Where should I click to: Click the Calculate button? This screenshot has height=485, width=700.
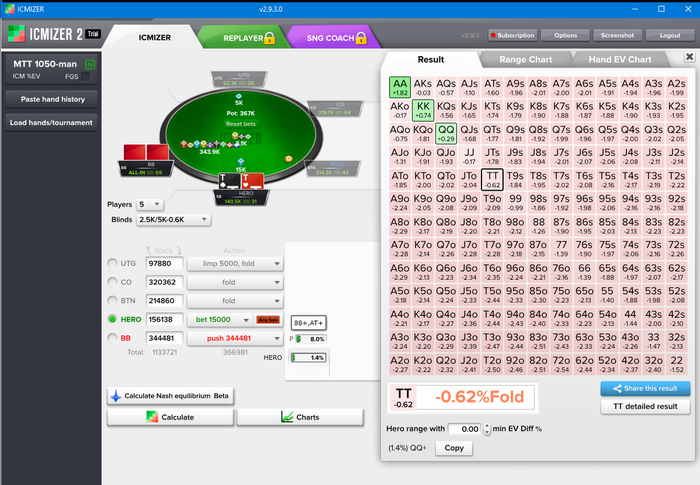170,417
